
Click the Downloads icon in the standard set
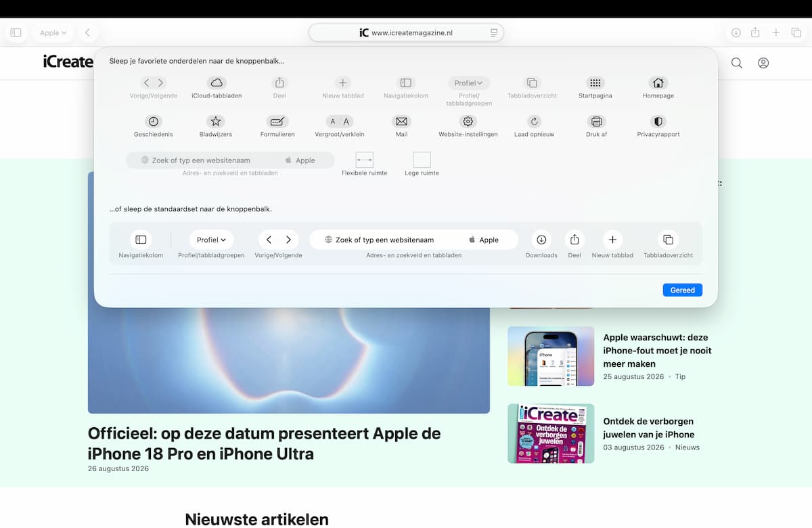[x=541, y=240]
